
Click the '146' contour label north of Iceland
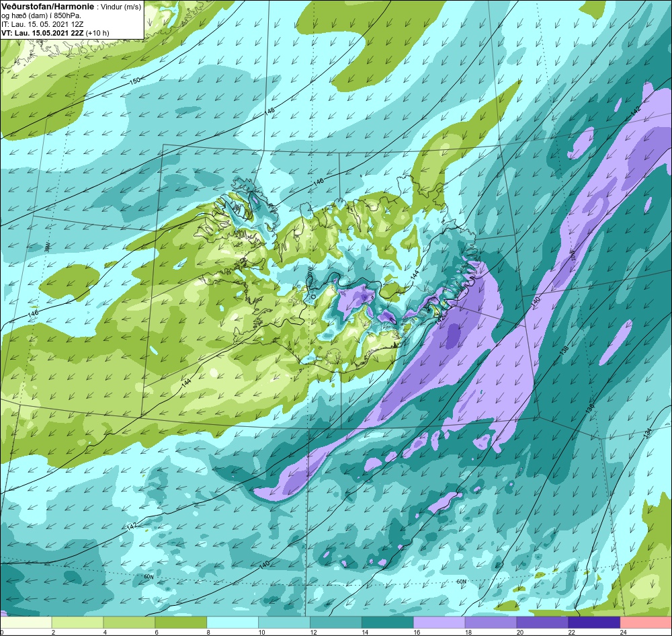click(319, 182)
